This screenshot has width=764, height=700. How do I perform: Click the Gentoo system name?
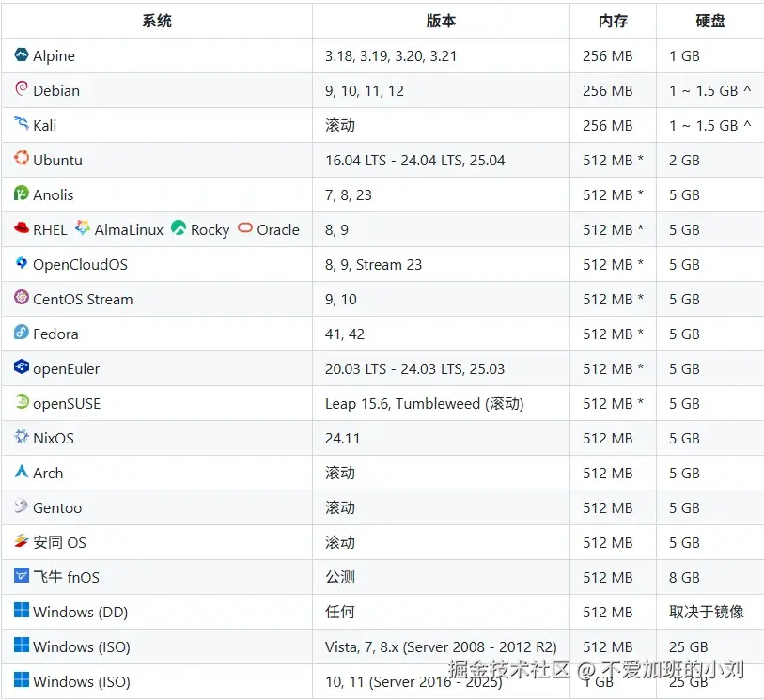point(57,507)
